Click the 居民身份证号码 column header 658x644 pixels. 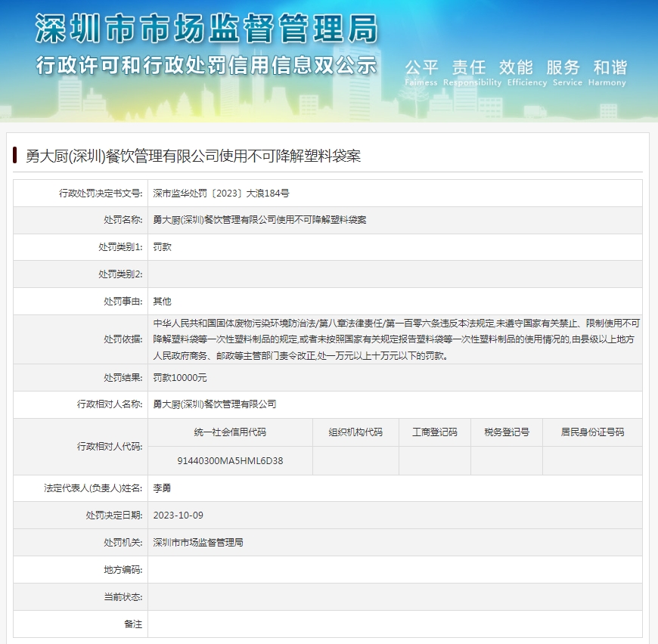(592, 432)
